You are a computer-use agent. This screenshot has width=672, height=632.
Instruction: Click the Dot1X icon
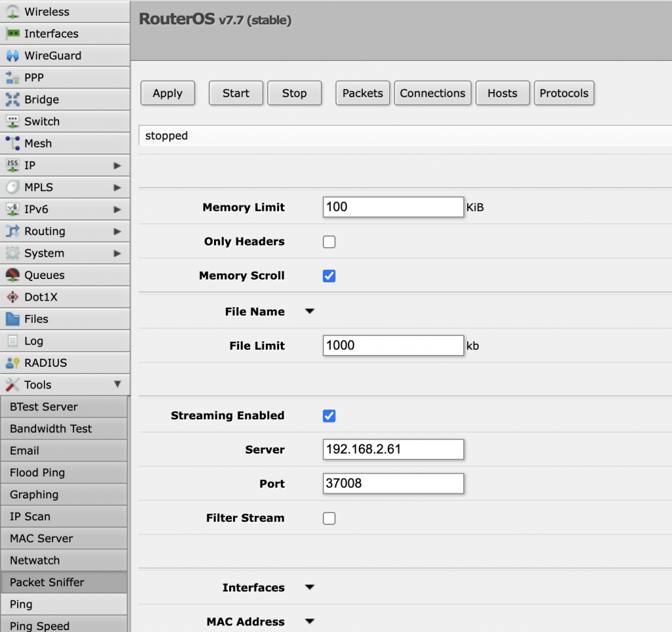[13, 297]
